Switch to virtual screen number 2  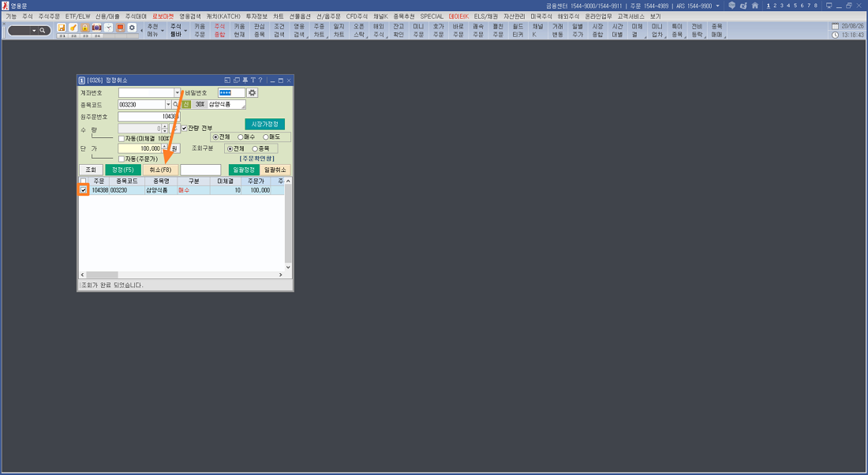point(774,6)
